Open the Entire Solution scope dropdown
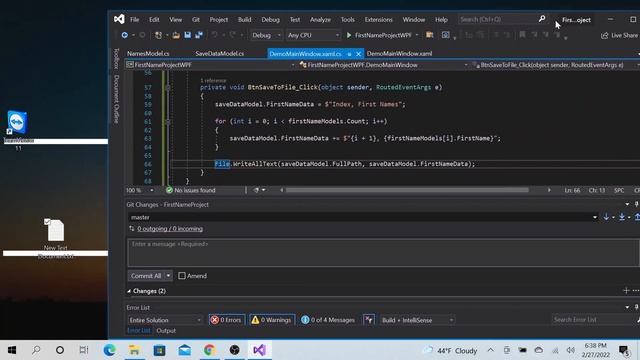 (x=165, y=320)
